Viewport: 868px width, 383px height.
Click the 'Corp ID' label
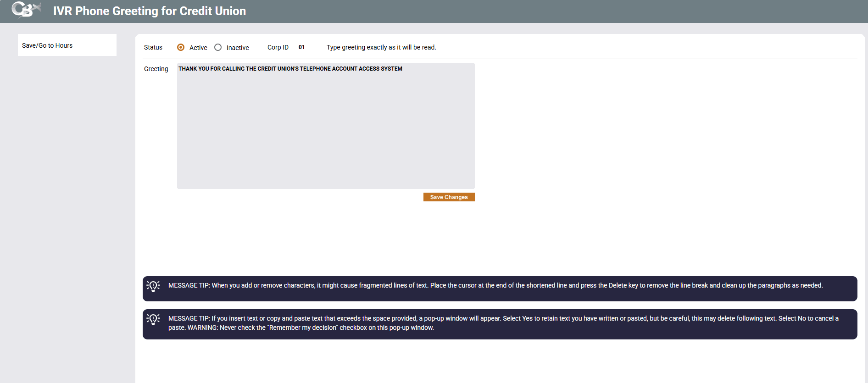tap(278, 47)
